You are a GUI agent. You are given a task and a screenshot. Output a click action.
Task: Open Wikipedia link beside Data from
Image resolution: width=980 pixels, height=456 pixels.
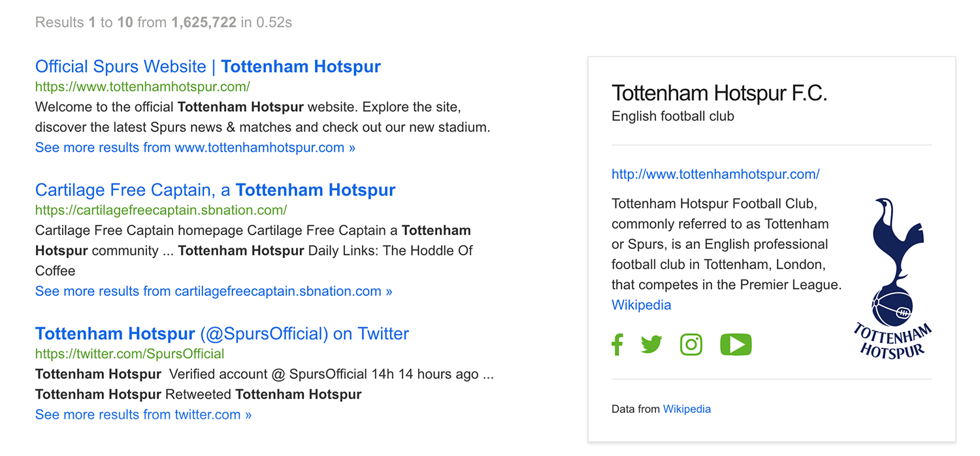tap(687, 409)
